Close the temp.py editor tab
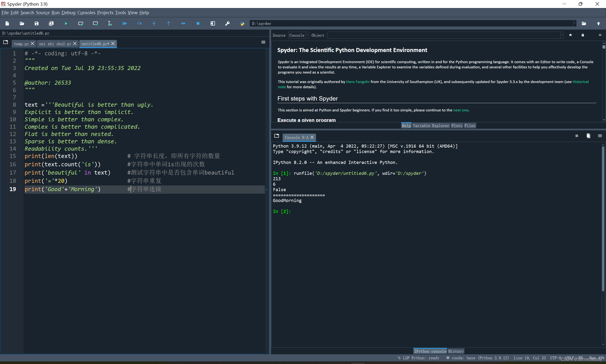Image resolution: width=606 pixels, height=364 pixels. (32, 44)
